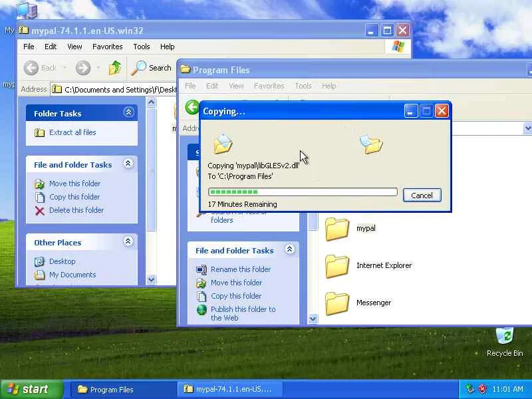Collapse the Other Places panel
The width and height of the screenshot is (532, 399).
click(128, 241)
